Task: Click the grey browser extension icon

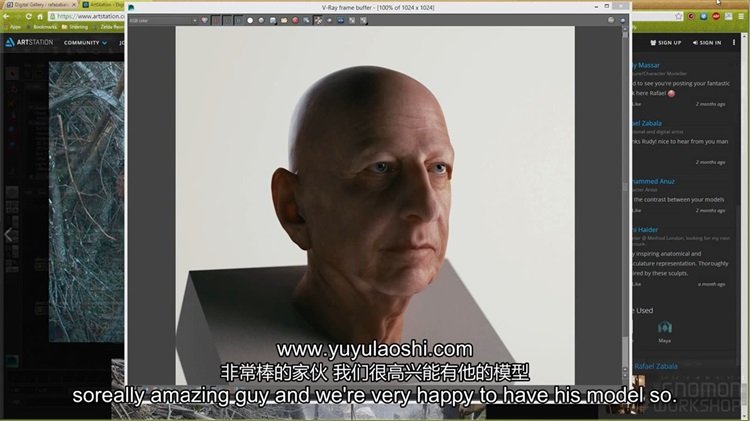Action: (x=728, y=16)
